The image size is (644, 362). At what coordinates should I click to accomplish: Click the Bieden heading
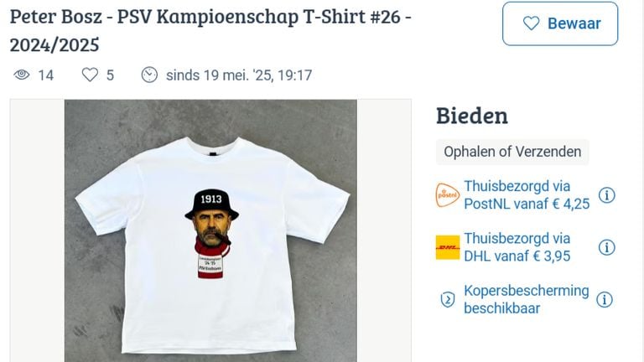(471, 116)
